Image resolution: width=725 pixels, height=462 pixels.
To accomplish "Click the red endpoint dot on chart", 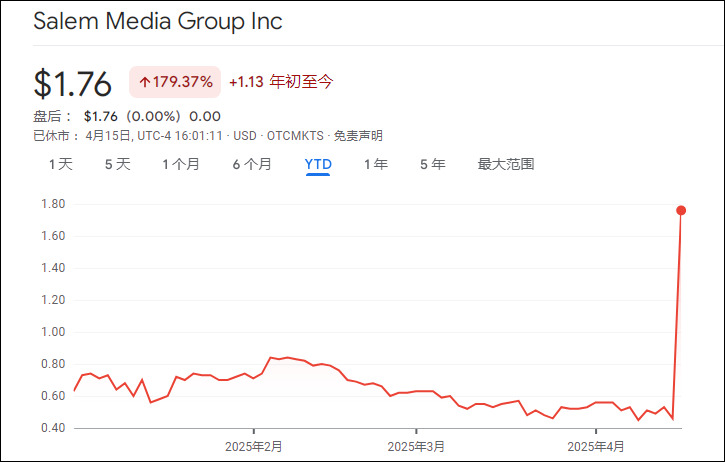I will pos(681,210).
